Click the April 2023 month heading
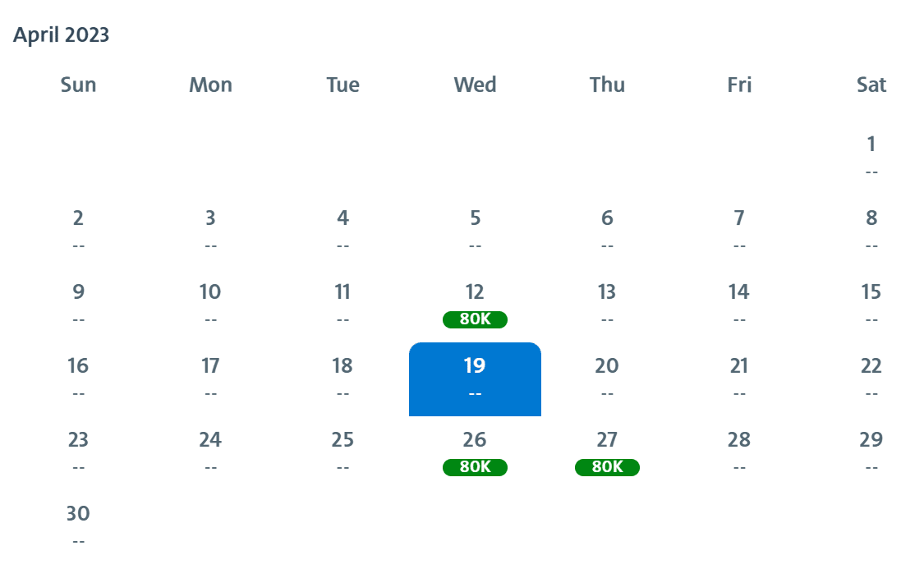Image resolution: width=924 pixels, height=569 pixels. point(62,35)
